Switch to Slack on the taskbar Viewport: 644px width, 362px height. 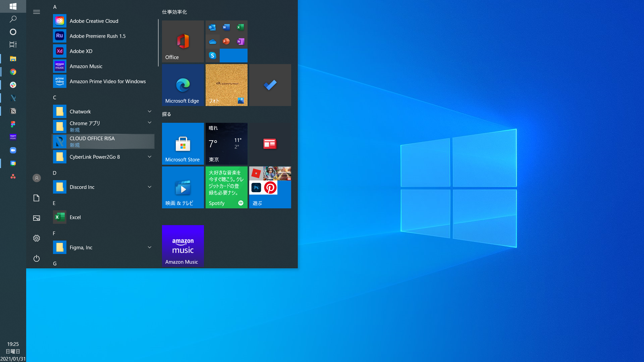[x=13, y=85]
